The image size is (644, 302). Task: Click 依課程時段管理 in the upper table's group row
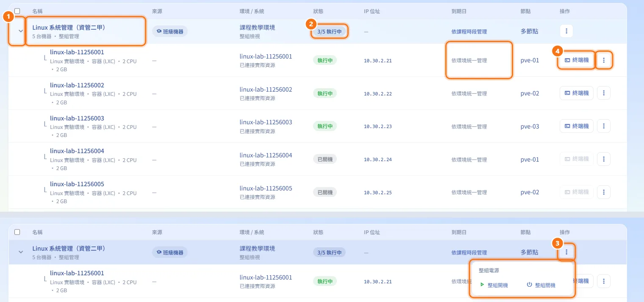pos(469,31)
